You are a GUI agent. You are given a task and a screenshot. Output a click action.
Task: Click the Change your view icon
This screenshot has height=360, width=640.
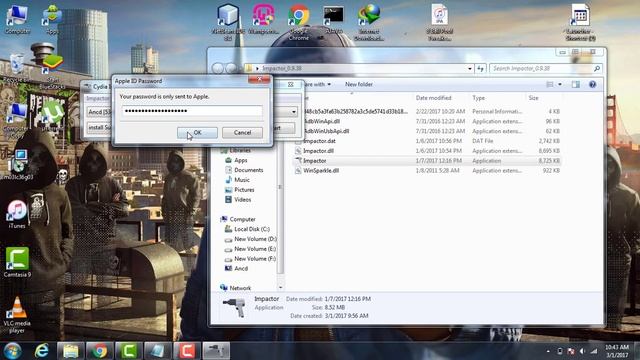coord(550,84)
